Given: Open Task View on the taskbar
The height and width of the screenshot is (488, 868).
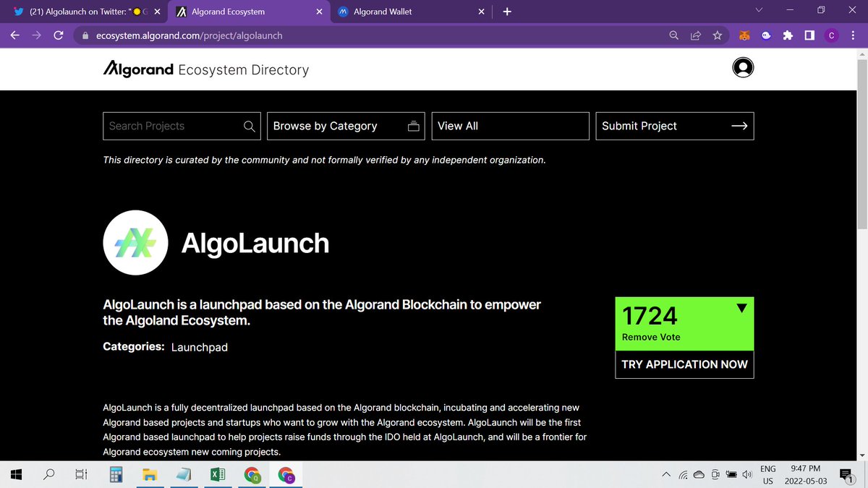Looking at the screenshot, I should [81, 474].
